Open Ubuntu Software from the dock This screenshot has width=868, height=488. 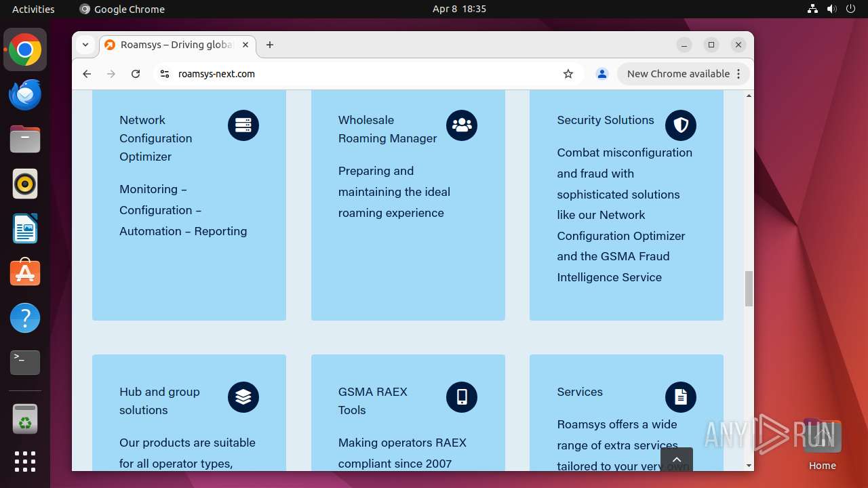pos(25,273)
